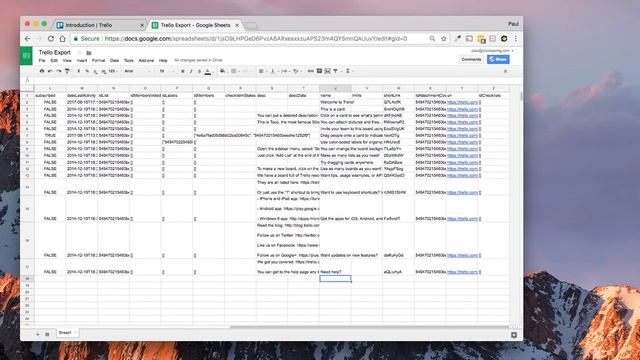This screenshot has width=640, height=360.
Task: Click the insert link icon
Action: 311,71
